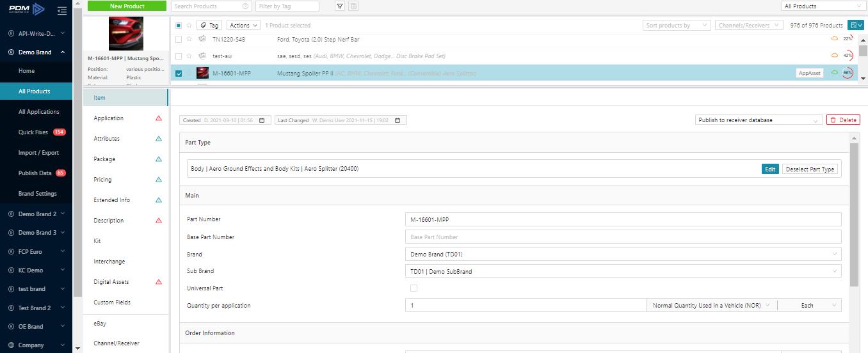Click the Application warning triangle
The width and height of the screenshot is (868, 353).
pos(159,118)
